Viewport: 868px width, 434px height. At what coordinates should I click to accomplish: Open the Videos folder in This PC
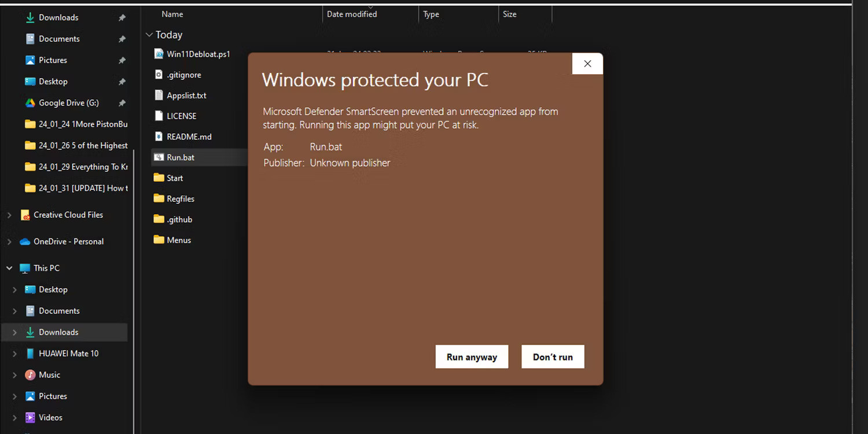point(49,417)
